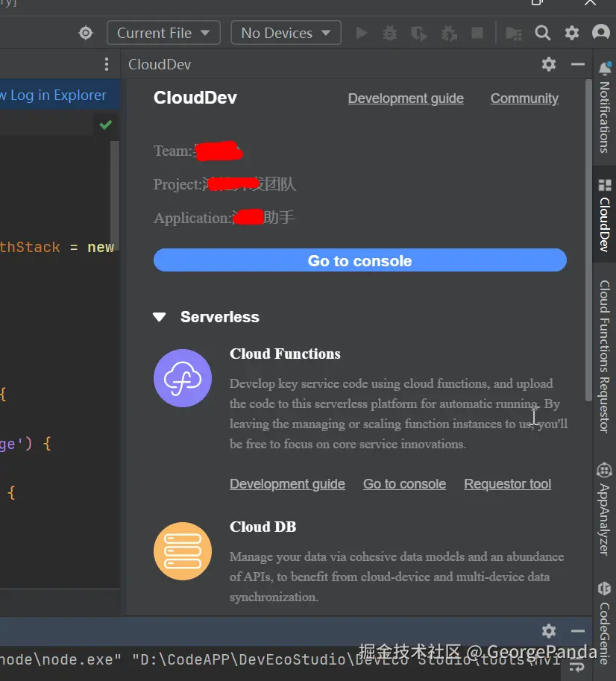Image resolution: width=616 pixels, height=681 pixels.
Task: Click the user account avatar icon
Action: pos(601,33)
